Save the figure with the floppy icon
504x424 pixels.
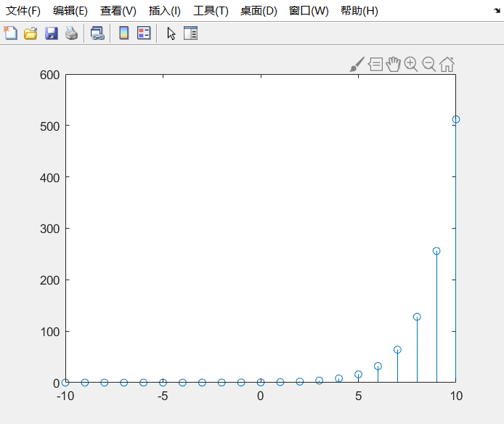(52, 33)
